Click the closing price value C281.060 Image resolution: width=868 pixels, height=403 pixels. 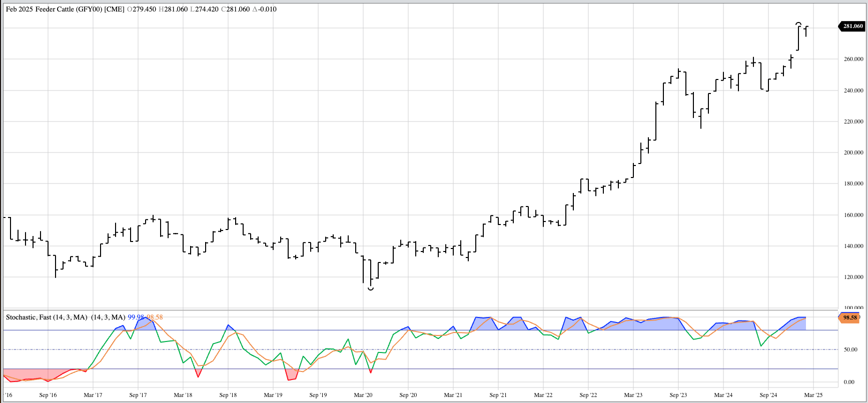coord(235,9)
